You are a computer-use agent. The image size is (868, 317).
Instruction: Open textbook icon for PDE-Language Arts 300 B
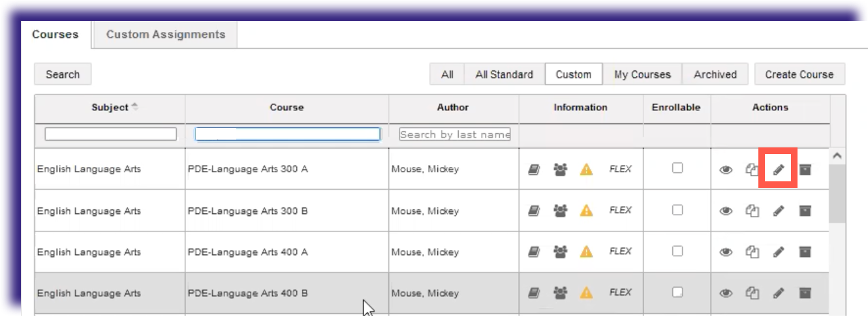click(533, 211)
